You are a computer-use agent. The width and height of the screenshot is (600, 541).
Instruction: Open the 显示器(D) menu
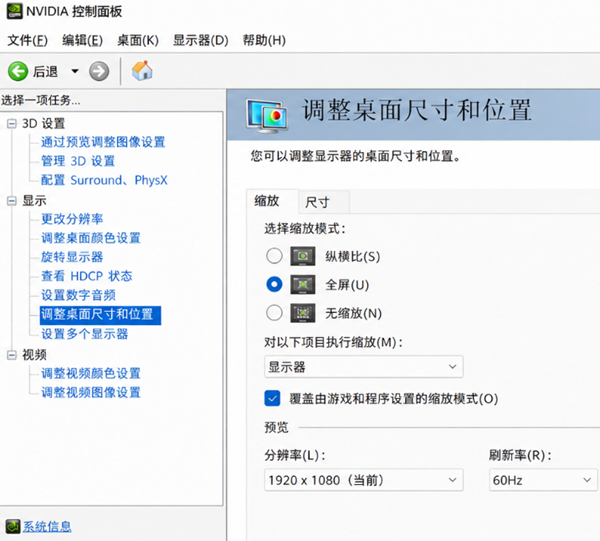point(201,40)
